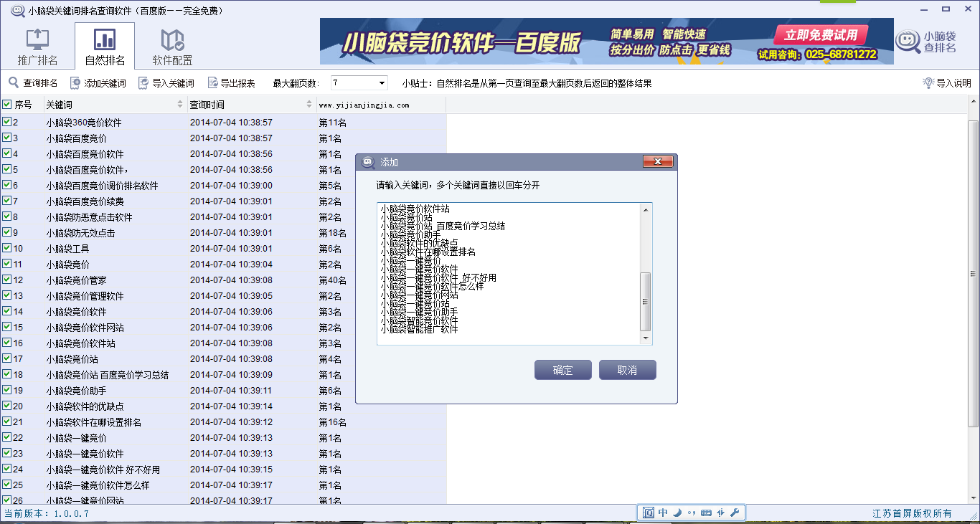This screenshot has width=980, height=524.
Task: Toggle the 中 Chinese input mode icon
Action: pyautogui.click(x=663, y=513)
